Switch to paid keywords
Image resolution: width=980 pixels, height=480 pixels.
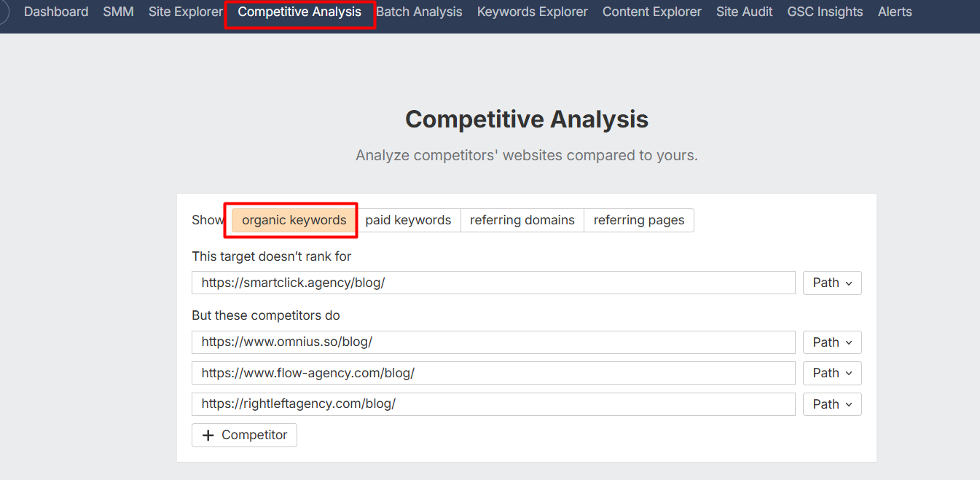tap(408, 220)
